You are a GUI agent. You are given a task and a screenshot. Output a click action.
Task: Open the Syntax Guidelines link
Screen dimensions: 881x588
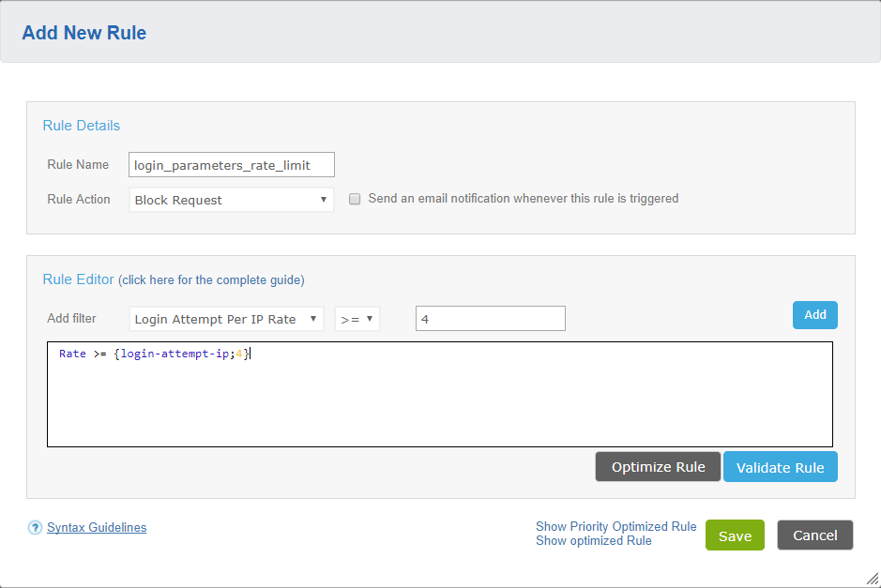point(97,527)
